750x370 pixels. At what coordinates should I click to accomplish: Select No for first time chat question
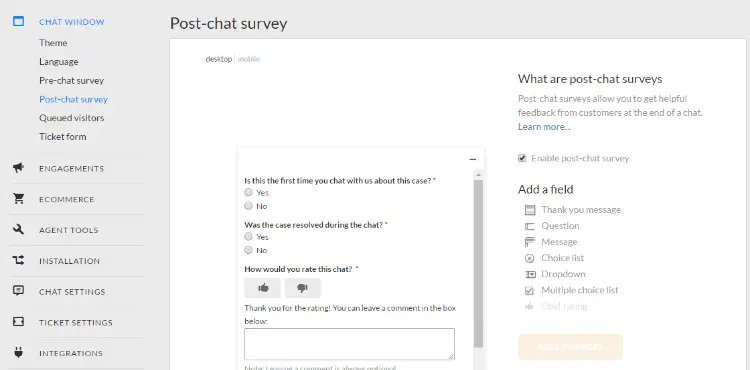pyautogui.click(x=248, y=206)
